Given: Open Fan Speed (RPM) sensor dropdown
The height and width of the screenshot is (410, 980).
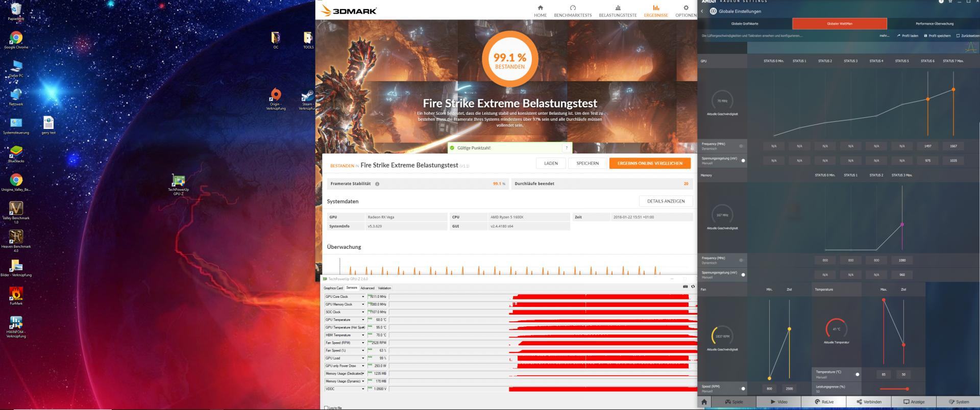Looking at the screenshot, I should [x=363, y=343].
